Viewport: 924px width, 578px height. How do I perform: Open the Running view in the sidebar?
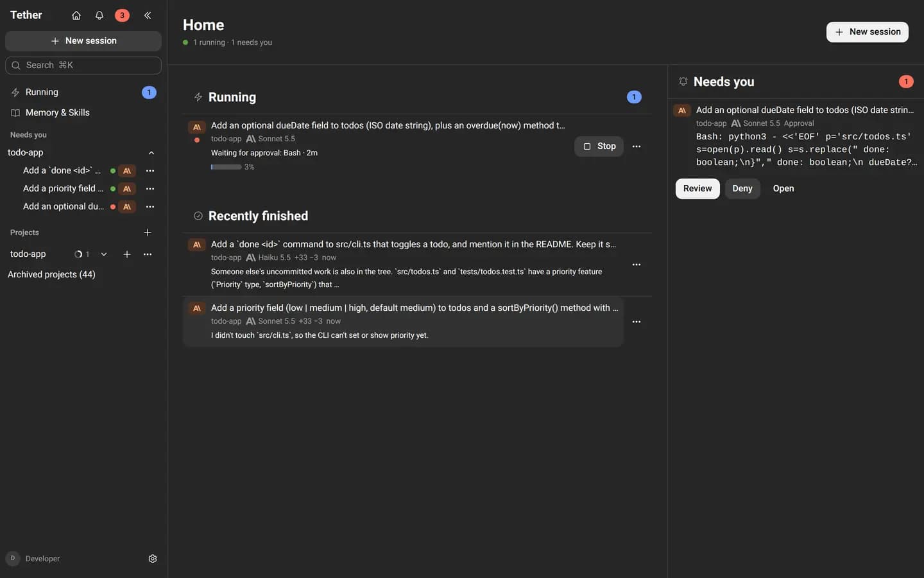pyautogui.click(x=83, y=92)
